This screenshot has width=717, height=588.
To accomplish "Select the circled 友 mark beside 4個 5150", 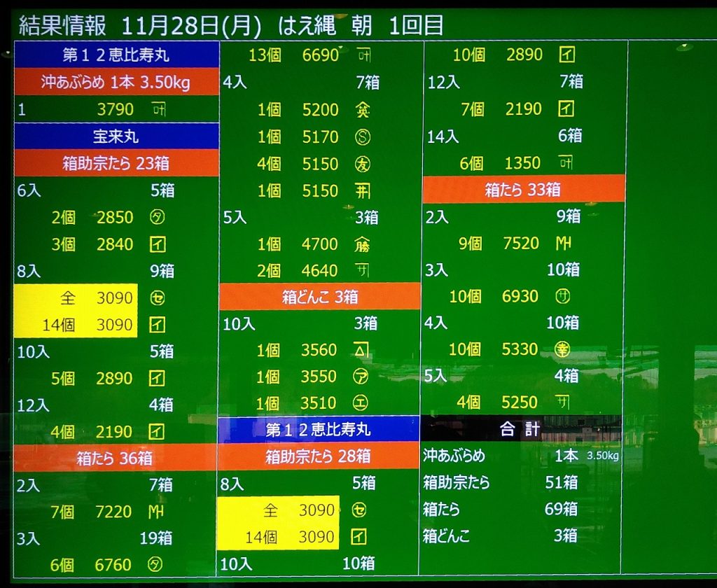I will pyautogui.click(x=363, y=164).
